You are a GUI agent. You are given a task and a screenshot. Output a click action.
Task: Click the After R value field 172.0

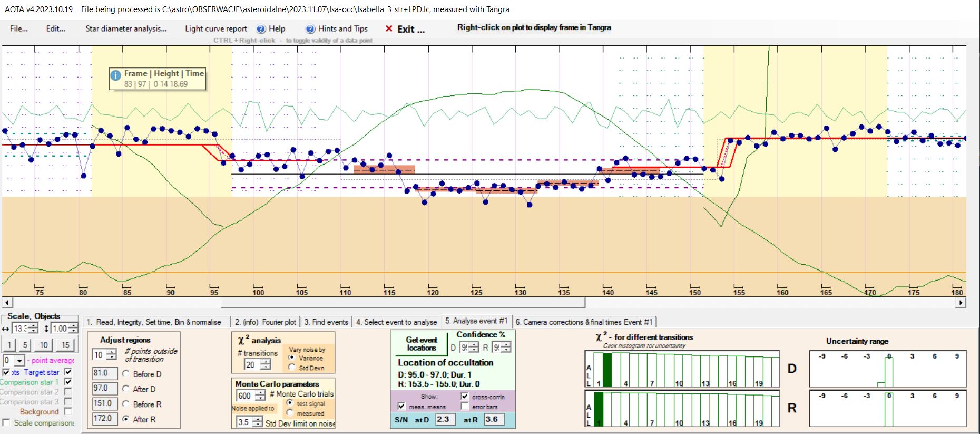point(105,419)
